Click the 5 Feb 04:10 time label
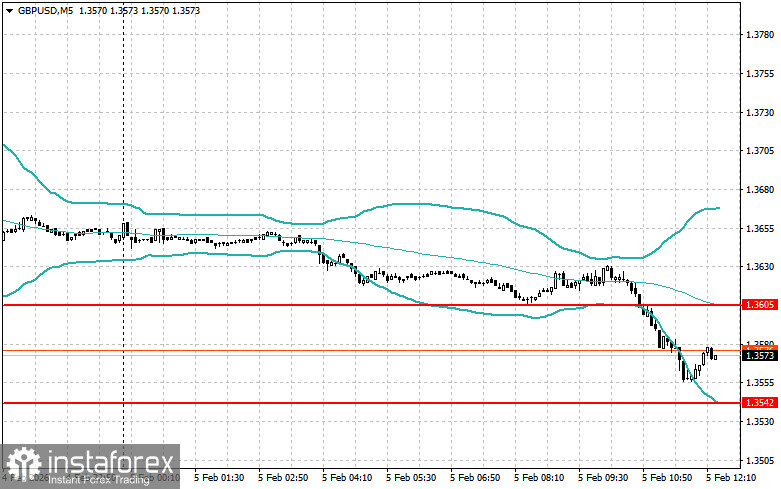The height and width of the screenshot is (489, 781). [347, 478]
